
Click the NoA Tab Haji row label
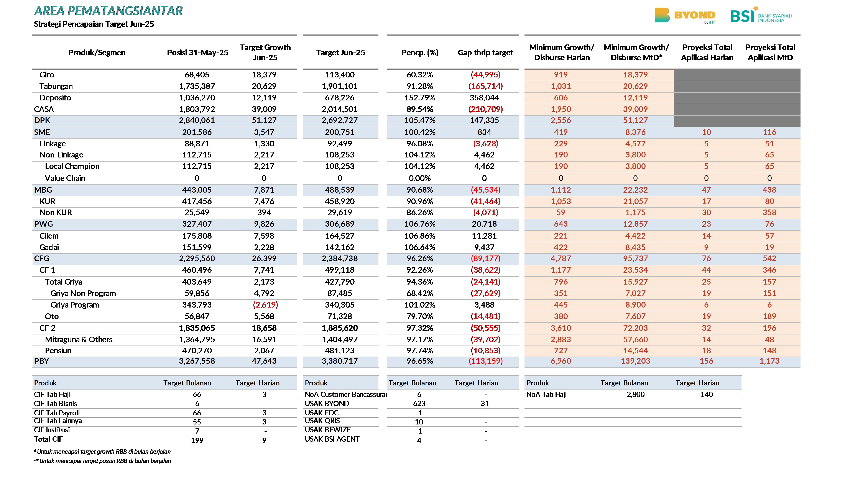(x=547, y=394)
